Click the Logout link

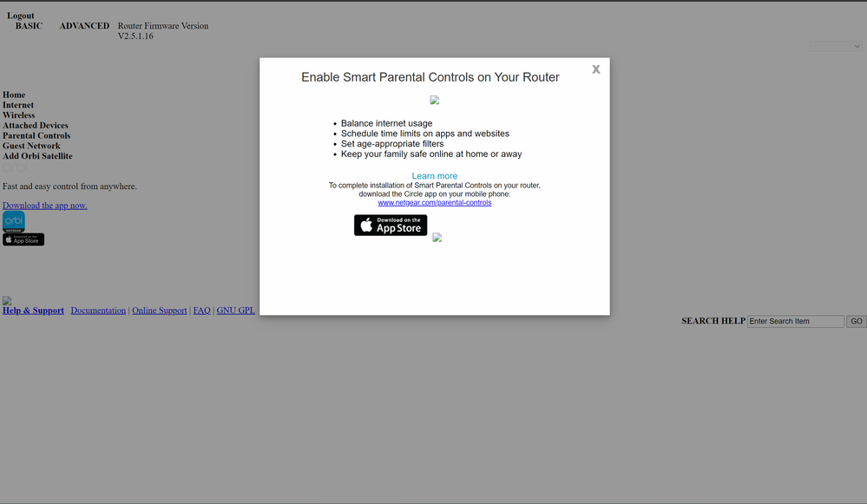[21, 16]
